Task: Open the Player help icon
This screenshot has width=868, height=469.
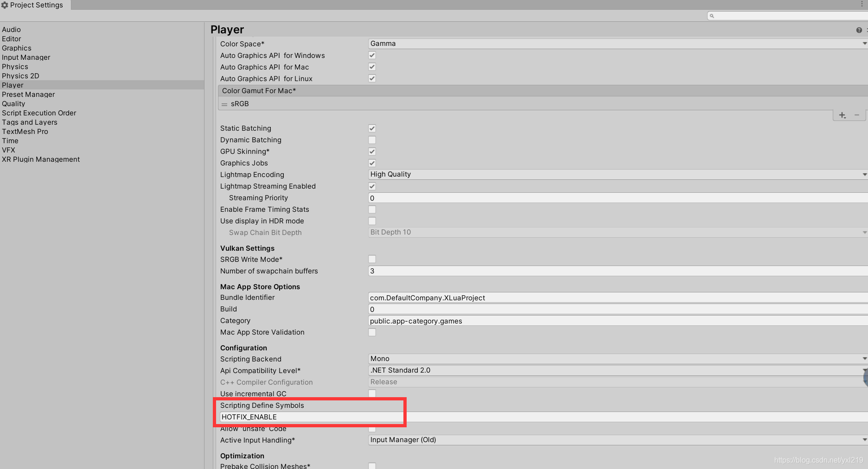Action: click(859, 30)
